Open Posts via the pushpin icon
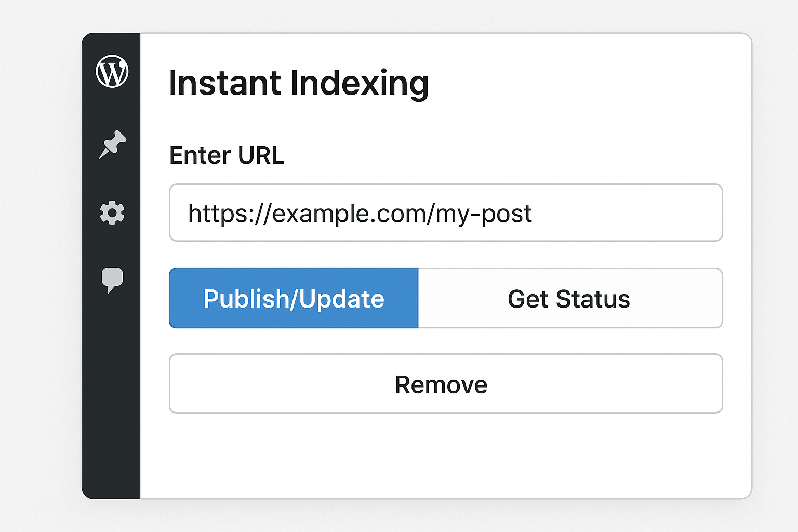 pos(112,144)
